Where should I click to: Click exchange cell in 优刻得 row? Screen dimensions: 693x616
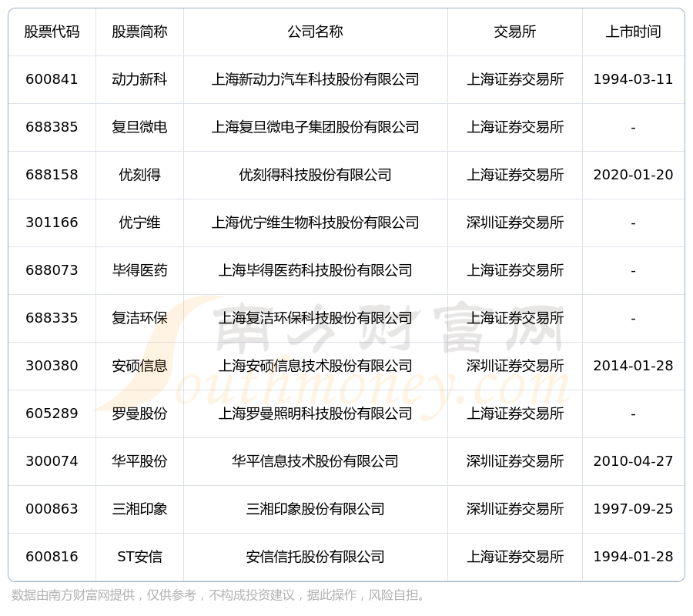pyautogui.click(x=515, y=175)
